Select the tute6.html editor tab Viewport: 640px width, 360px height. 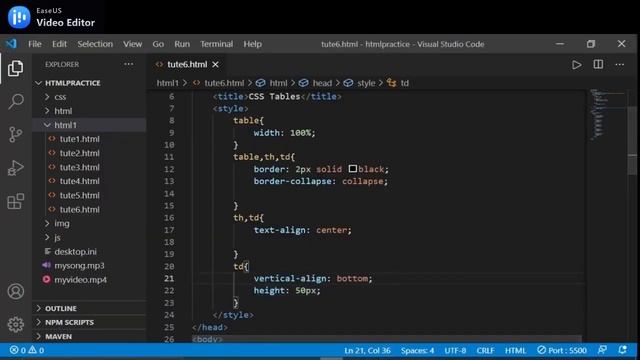[187, 64]
